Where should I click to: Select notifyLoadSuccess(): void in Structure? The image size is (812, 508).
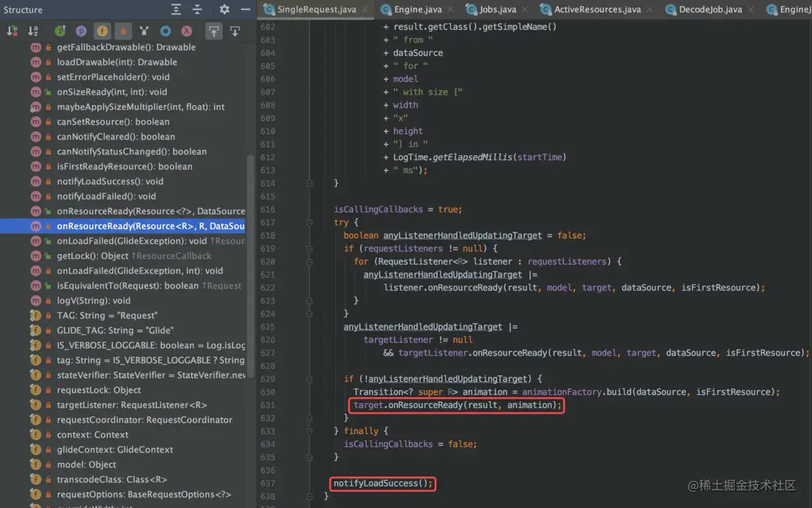coord(110,182)
